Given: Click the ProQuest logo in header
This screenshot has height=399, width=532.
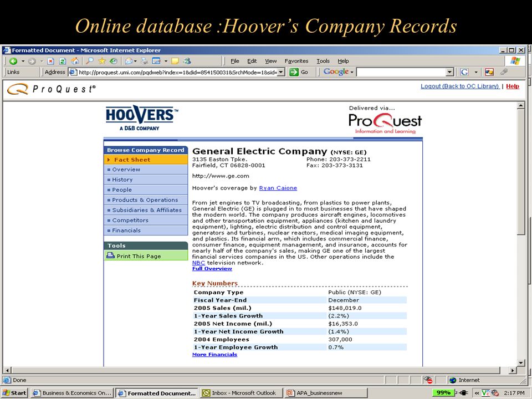Looking at the screenshot, I should pyautogui.click(x=52, y=89).
